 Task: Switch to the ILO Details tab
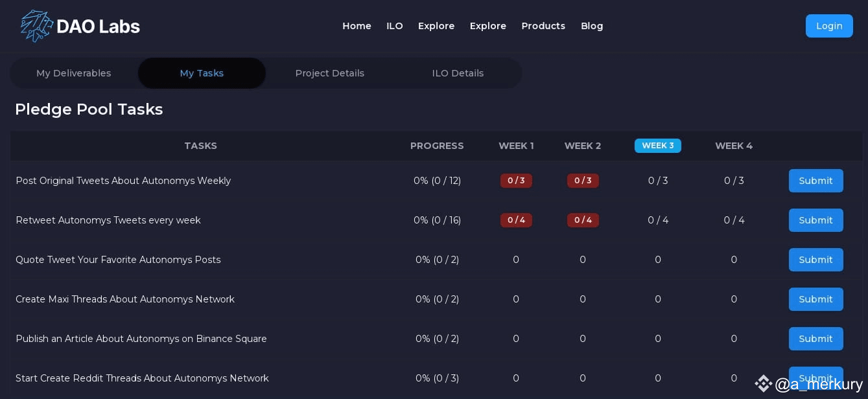[x=458, y=73]
